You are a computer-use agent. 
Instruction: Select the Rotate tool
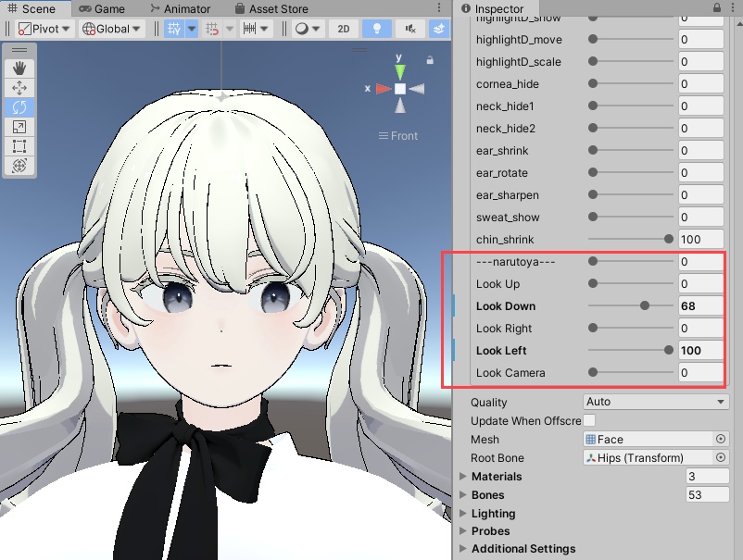point(19,107)
